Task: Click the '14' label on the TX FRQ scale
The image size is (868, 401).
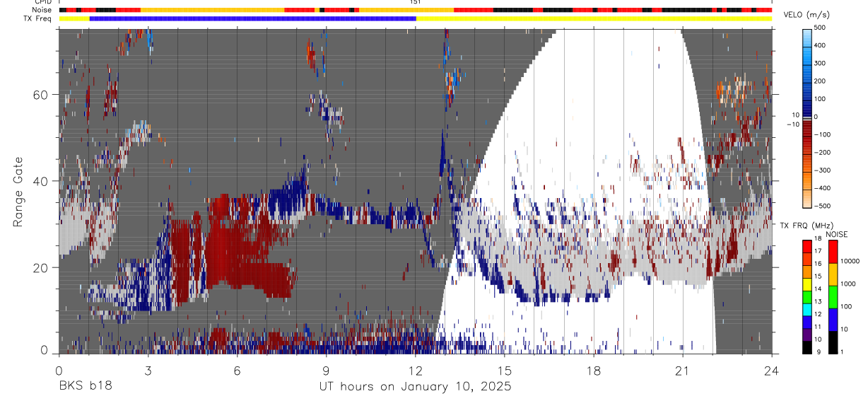Action: [x=818, y=289]
